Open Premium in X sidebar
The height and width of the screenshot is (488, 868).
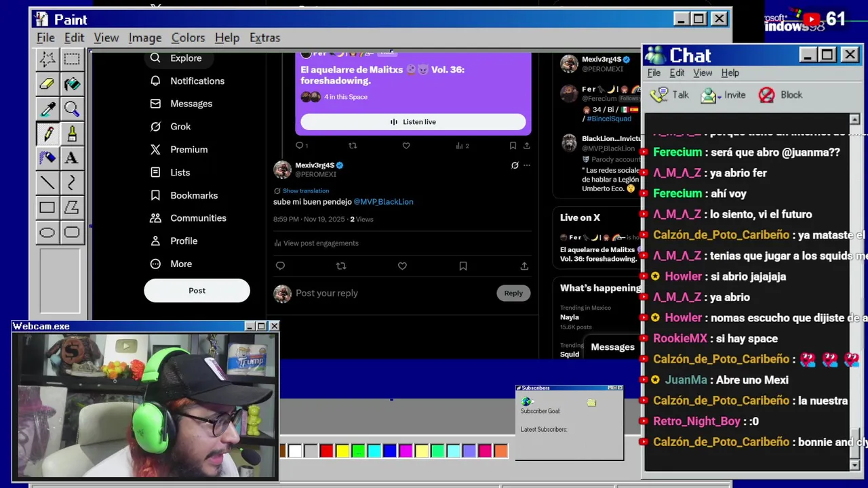(x=179, y=150)
